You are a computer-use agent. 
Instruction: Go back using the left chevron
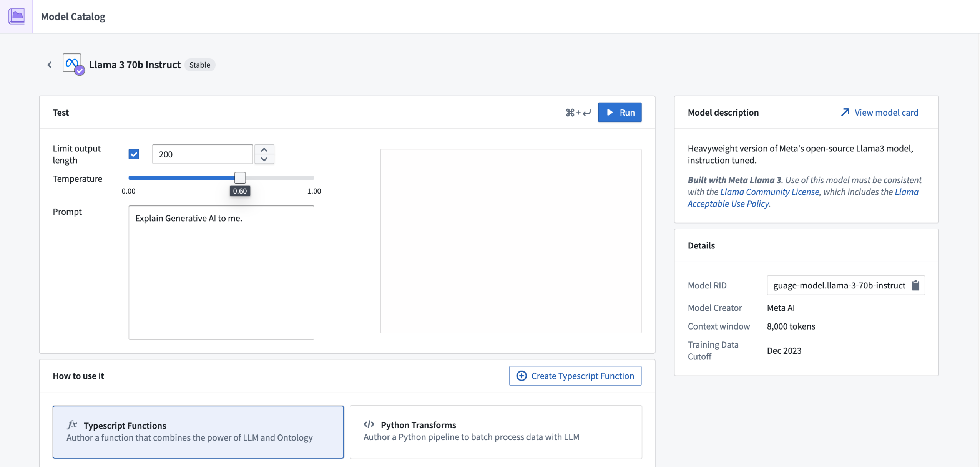point(50,65)
